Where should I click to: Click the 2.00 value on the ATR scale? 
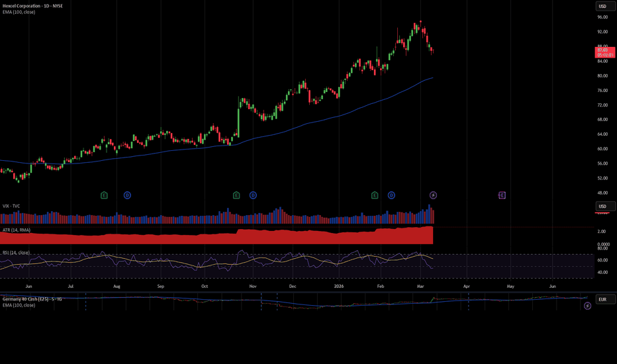(601, 232)
